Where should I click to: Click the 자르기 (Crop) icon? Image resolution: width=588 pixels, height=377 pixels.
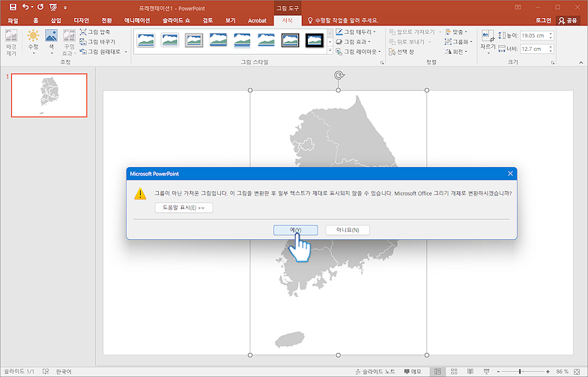[488, 37]
